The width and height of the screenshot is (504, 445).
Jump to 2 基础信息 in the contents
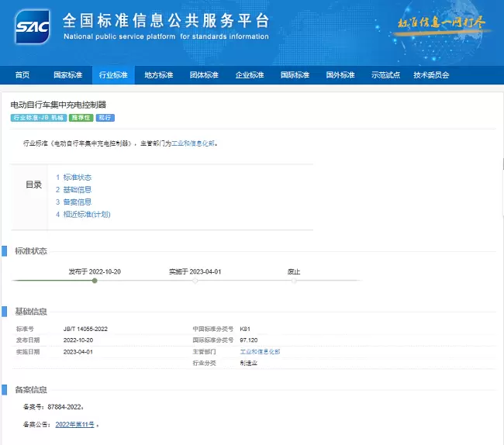[x=74, y=190]
